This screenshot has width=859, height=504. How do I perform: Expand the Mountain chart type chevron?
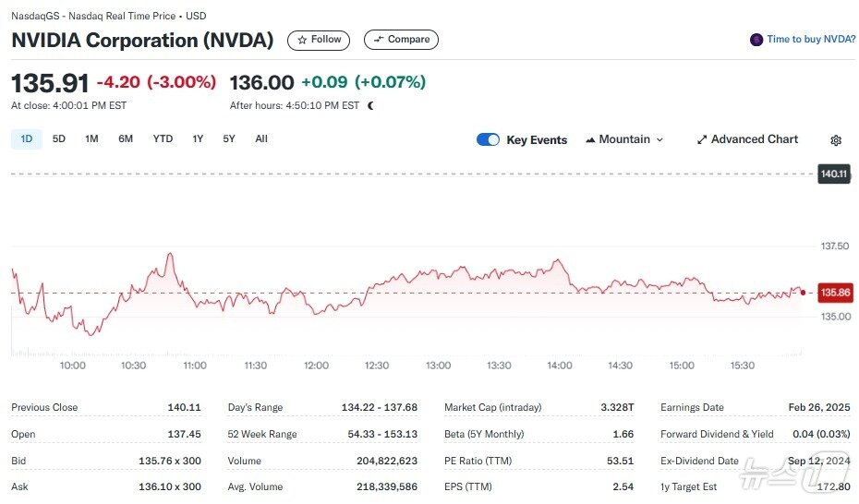(659, 140)
